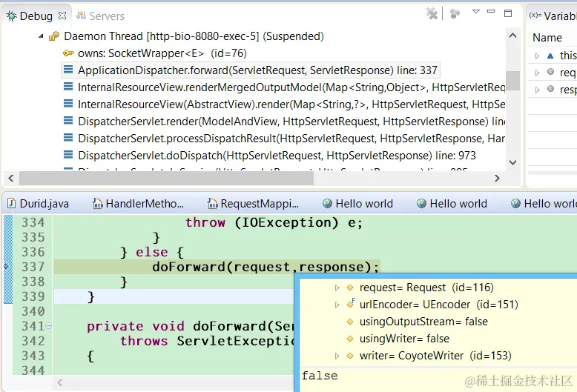Click the 'throw (IOException) e;' code line
This screenshot has height=392, width=577.
coord(274,222)
